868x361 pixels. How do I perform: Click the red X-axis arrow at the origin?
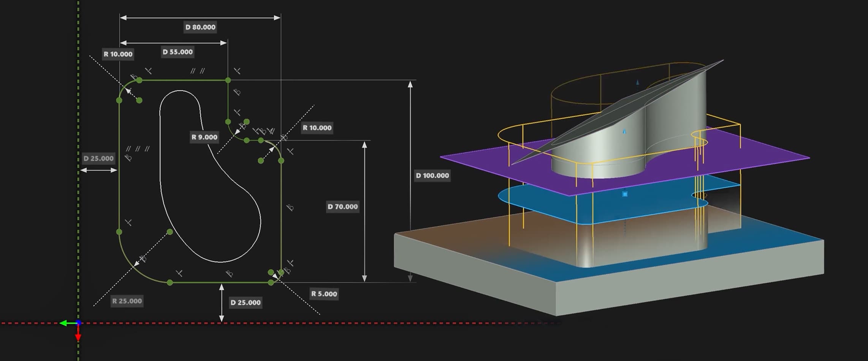[78, 336]
